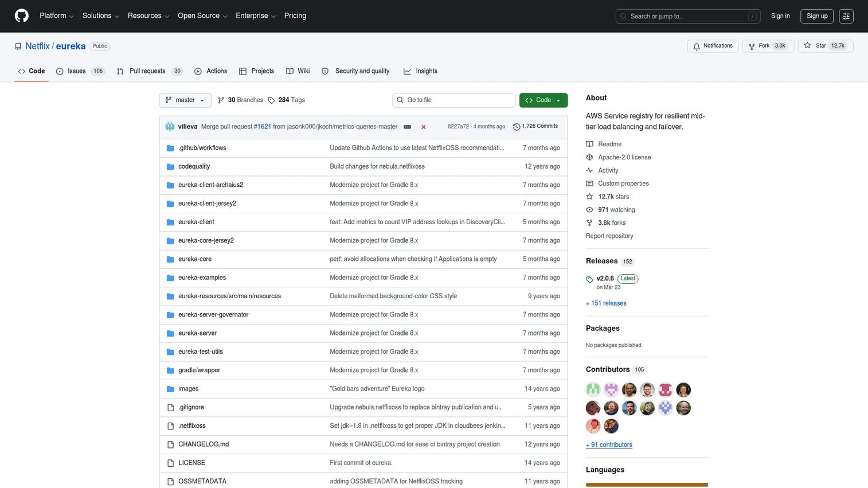This screenshot has width=868, height=488.
Task: Open the GitHub homepage logo
Action: coord(22,16)
